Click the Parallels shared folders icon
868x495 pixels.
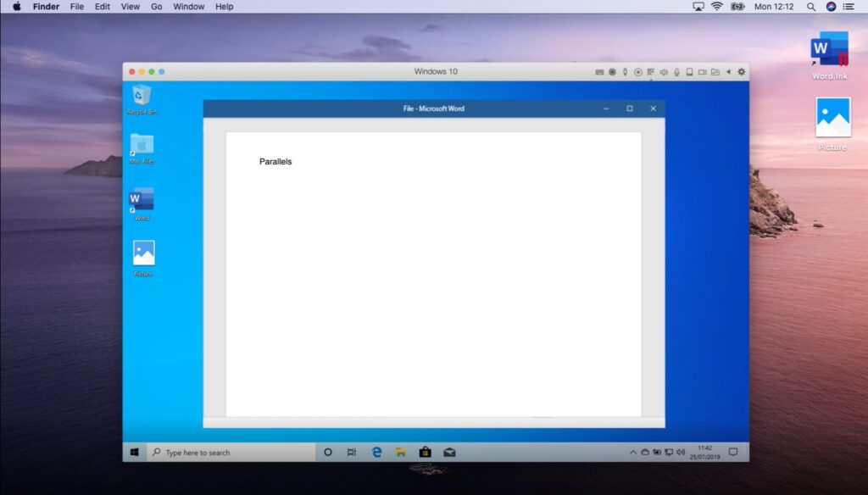click(715, 71)
